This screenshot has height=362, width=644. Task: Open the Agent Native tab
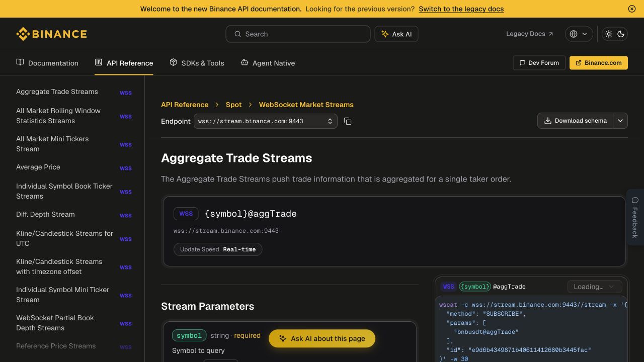coord(268,63)
